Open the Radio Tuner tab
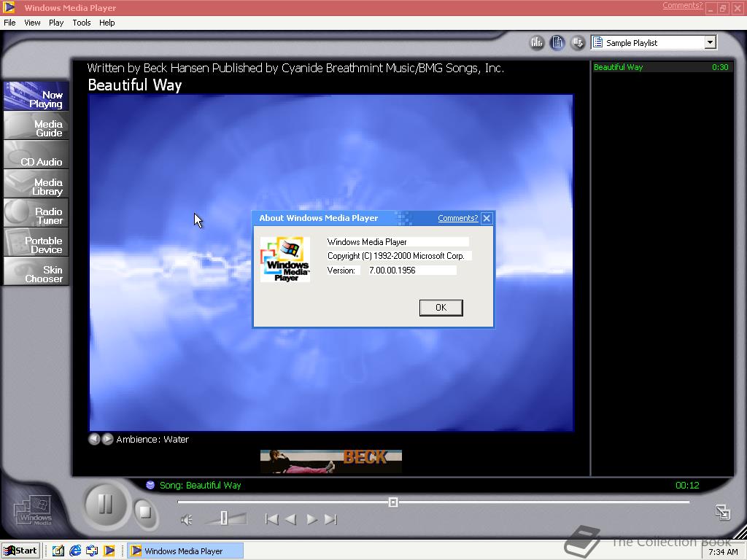The image size is (747, 560). pos(36,213)
